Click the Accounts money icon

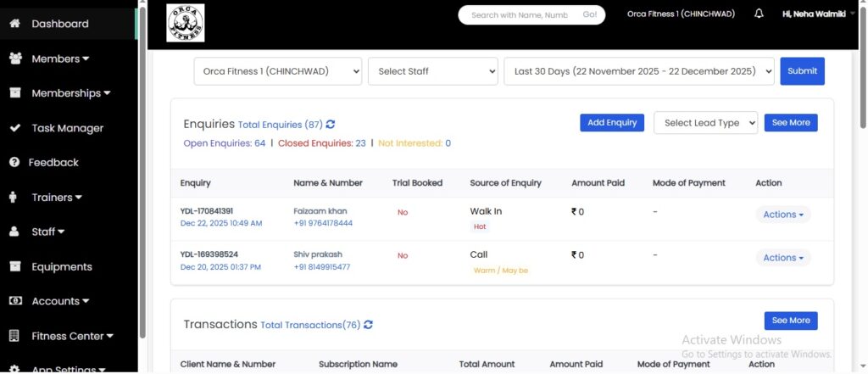tap(15, 301)
